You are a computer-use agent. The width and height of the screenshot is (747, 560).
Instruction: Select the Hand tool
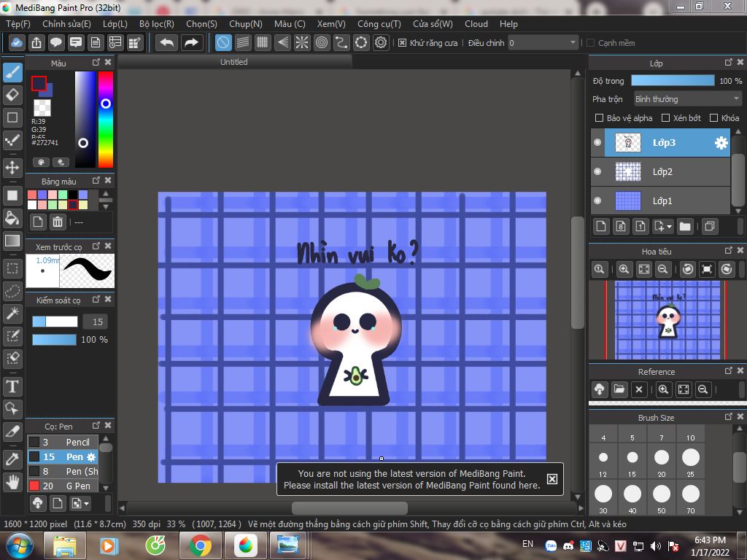(13, 483)
